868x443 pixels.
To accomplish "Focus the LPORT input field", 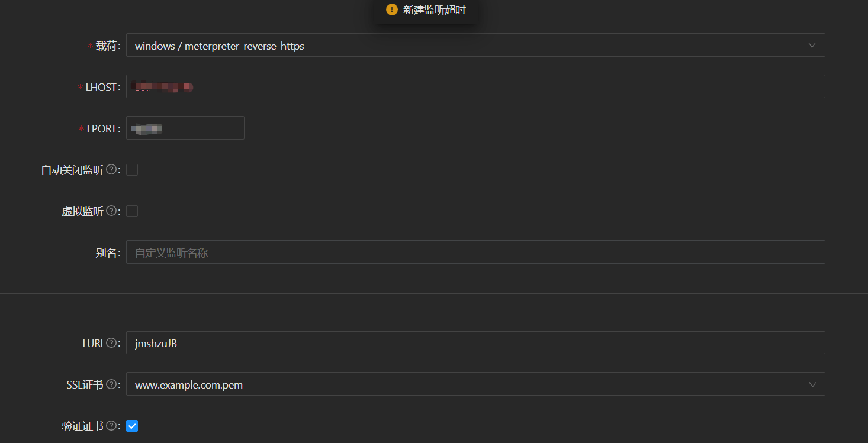I will [185, 128].
